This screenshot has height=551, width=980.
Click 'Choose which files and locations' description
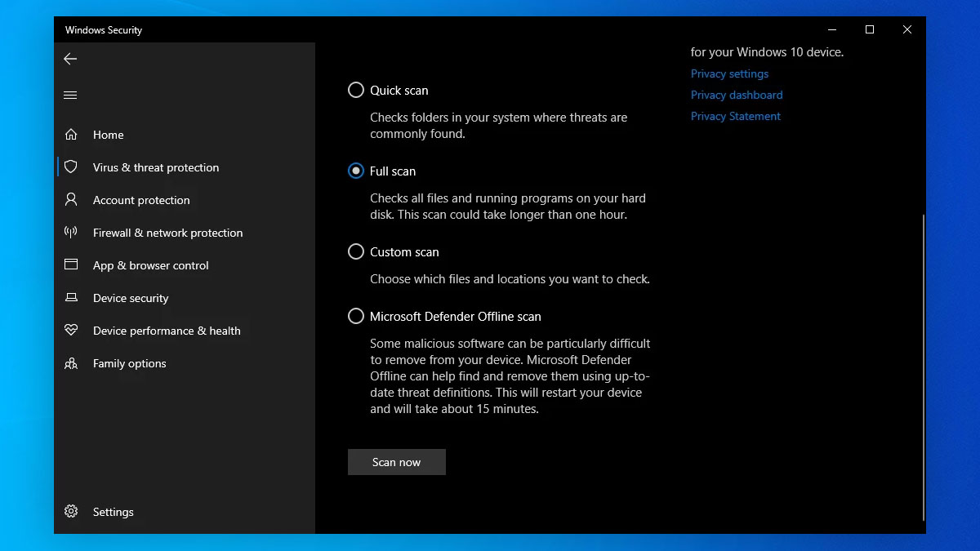(x=510, y=279)
